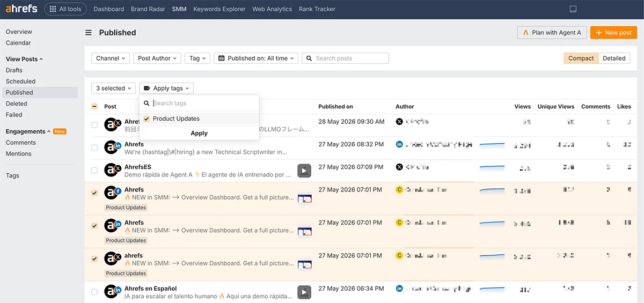Open the 3 selected dropdown
Screen dimensions: 644x303
pos(113,88)
